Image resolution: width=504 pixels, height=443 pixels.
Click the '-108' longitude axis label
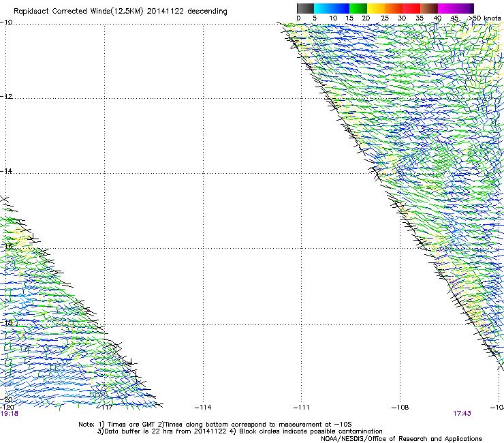[x=400, y=408]
